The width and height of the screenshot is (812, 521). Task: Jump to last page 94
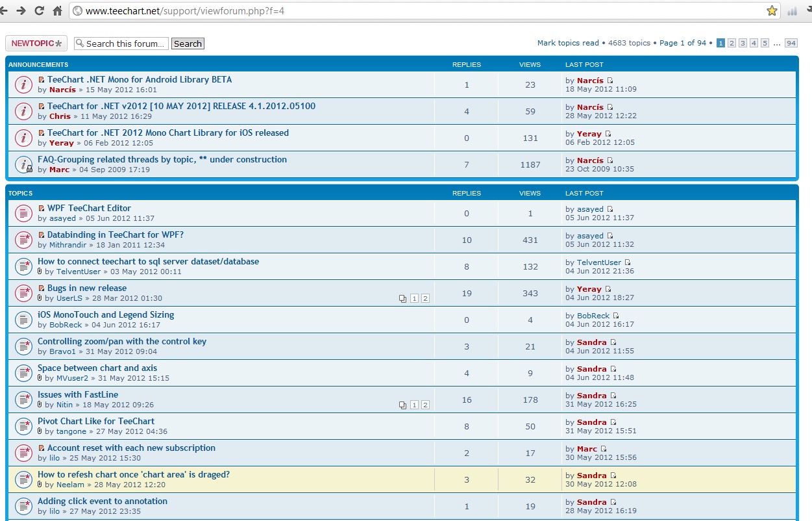791,43
